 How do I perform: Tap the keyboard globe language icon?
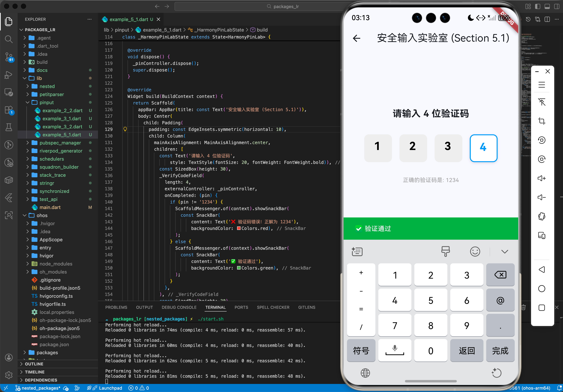(365, 373)
